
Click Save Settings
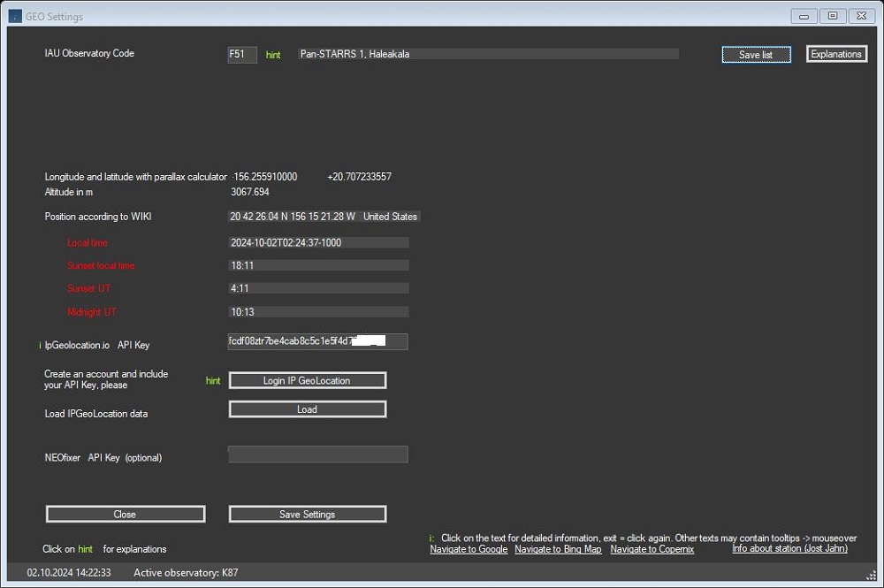(x=307, y=513)
